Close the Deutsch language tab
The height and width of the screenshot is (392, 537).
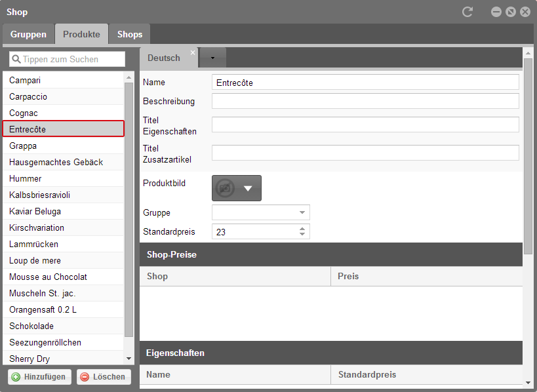193,52
